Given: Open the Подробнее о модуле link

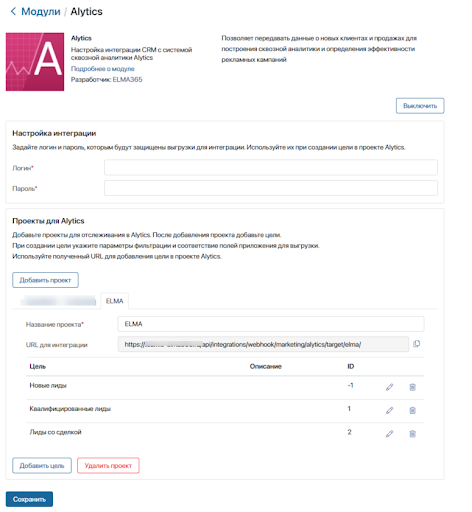Looking at the screenshot, I should tap(103, 69).
